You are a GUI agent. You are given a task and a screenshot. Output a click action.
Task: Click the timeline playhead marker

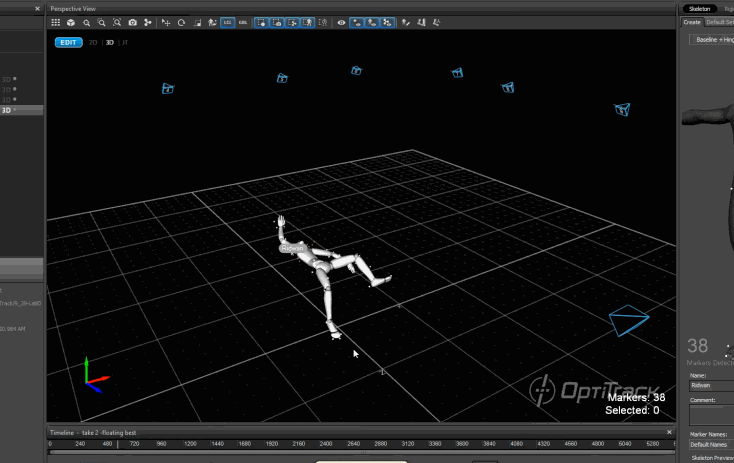tap(117, 444)
